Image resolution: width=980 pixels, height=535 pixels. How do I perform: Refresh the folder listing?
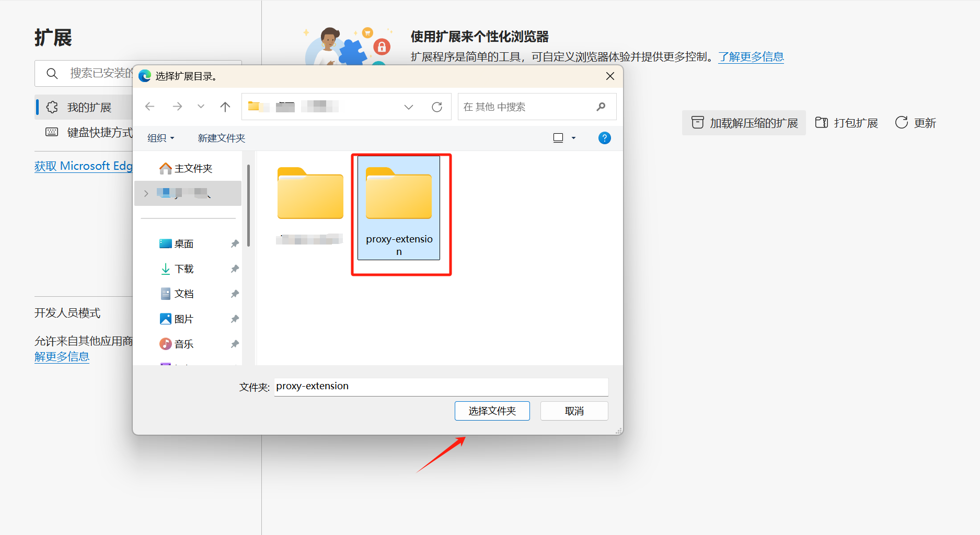[x=437, y=107]
